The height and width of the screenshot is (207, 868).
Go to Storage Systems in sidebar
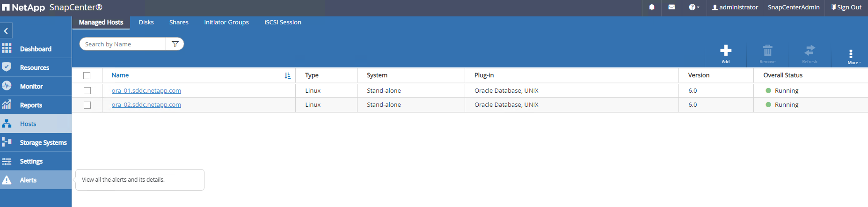click(43, 143)
